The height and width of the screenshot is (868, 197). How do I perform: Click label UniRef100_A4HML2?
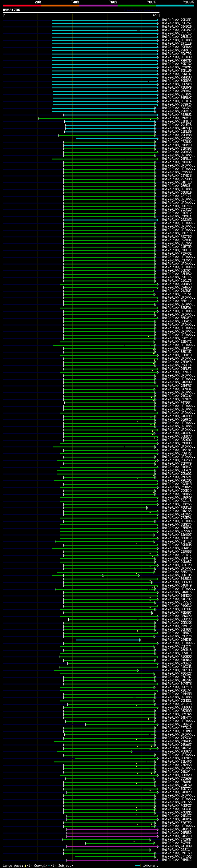point(177,860)
